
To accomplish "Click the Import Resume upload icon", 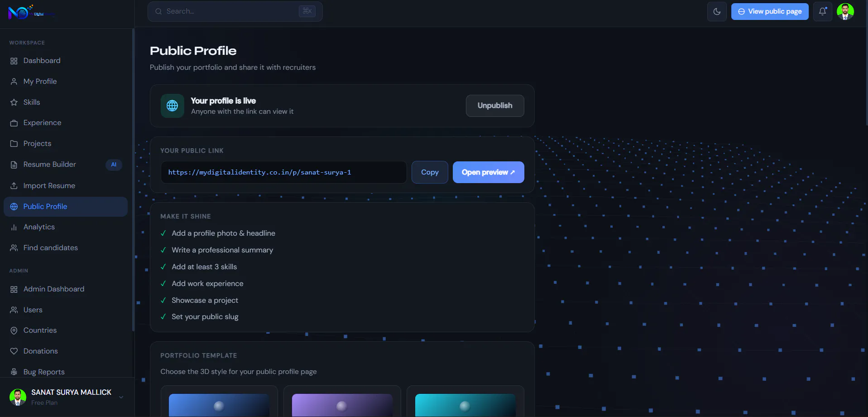I will [14, 186].
